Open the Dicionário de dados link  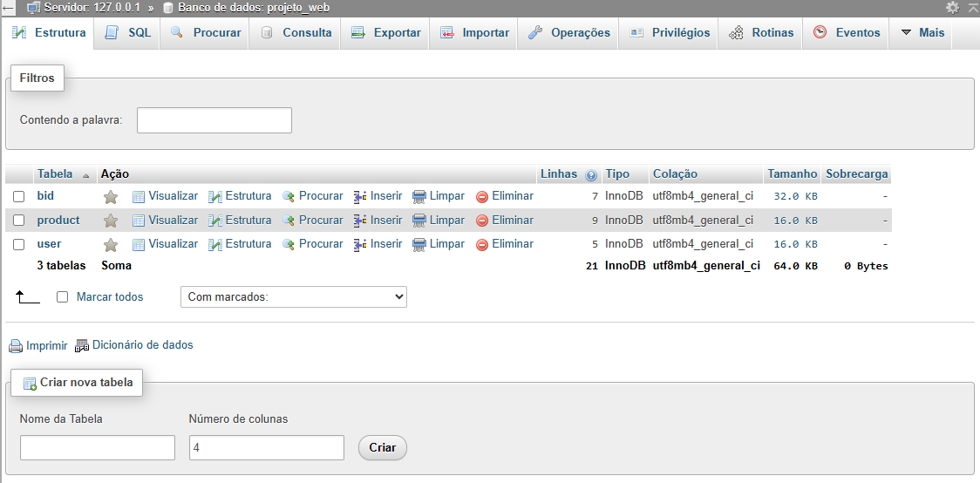click(x=142, y=345)
